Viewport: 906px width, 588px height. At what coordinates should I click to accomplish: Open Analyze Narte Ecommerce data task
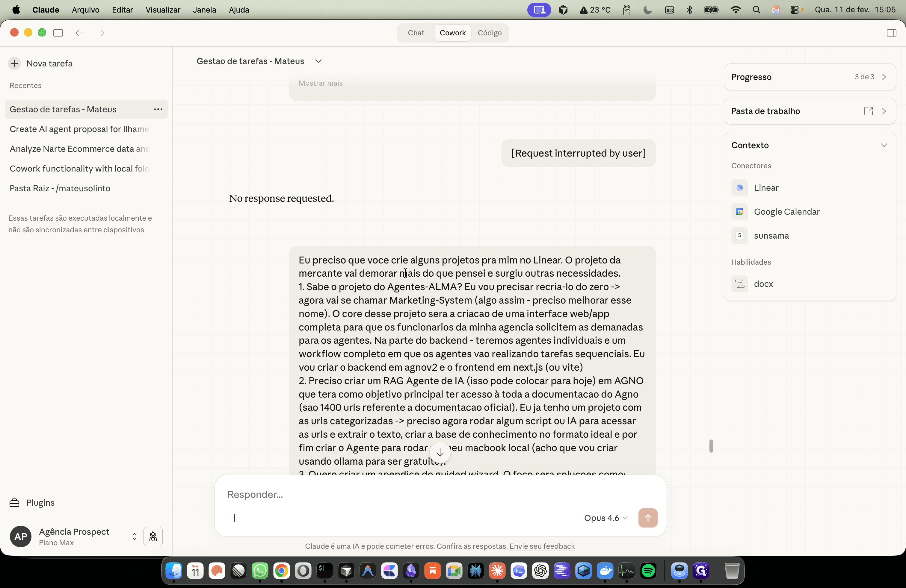point(86,149)
